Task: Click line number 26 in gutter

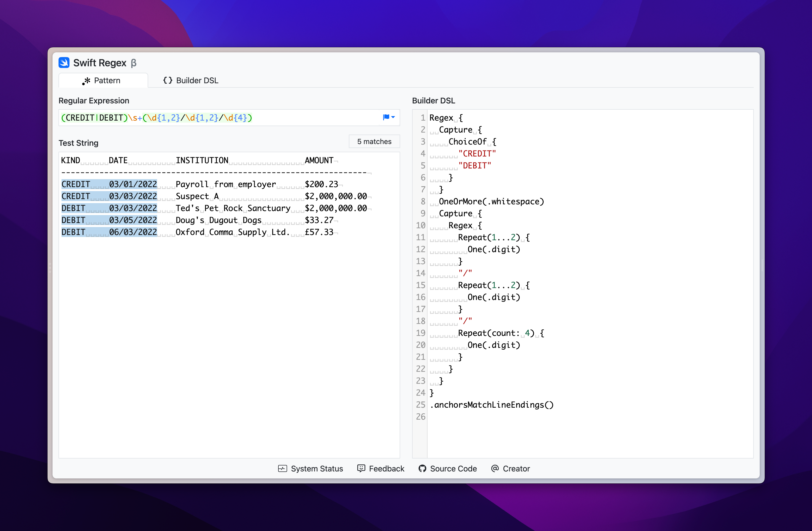Action: coord(421,417)
